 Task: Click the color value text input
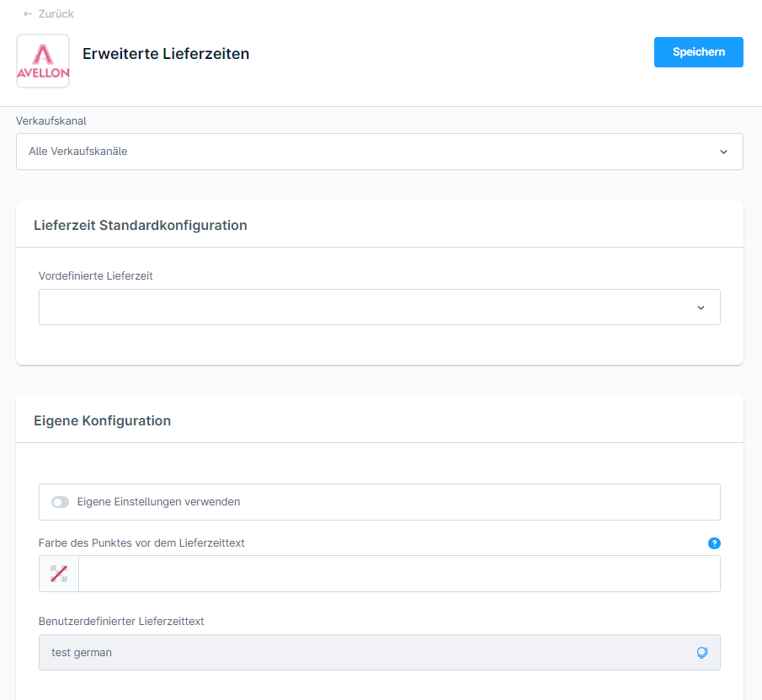(398, 574)
